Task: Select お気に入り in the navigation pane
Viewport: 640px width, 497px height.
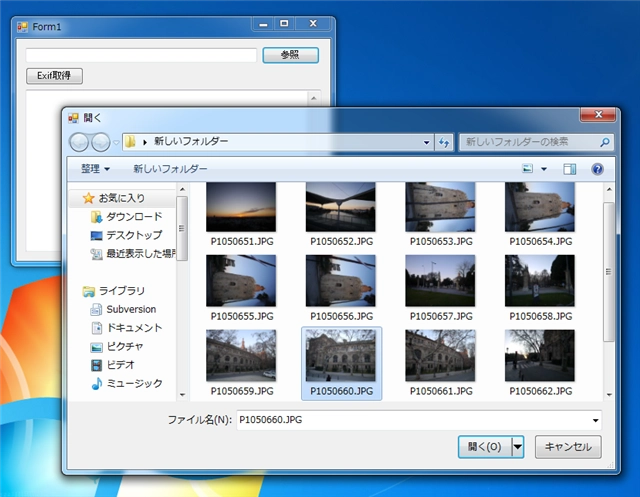Action: pyautogui.click(x=122, y=198)
